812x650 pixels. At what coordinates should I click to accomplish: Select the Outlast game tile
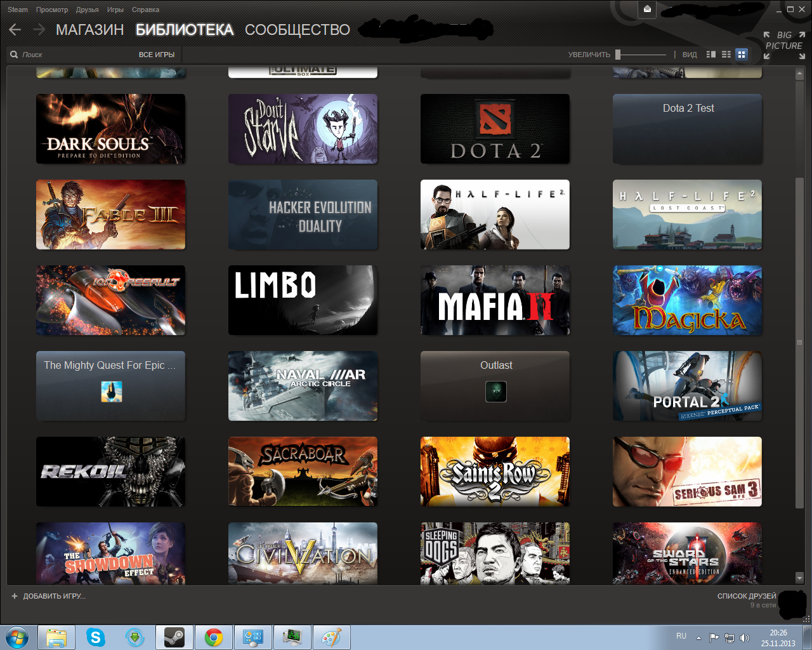(495, 386)
